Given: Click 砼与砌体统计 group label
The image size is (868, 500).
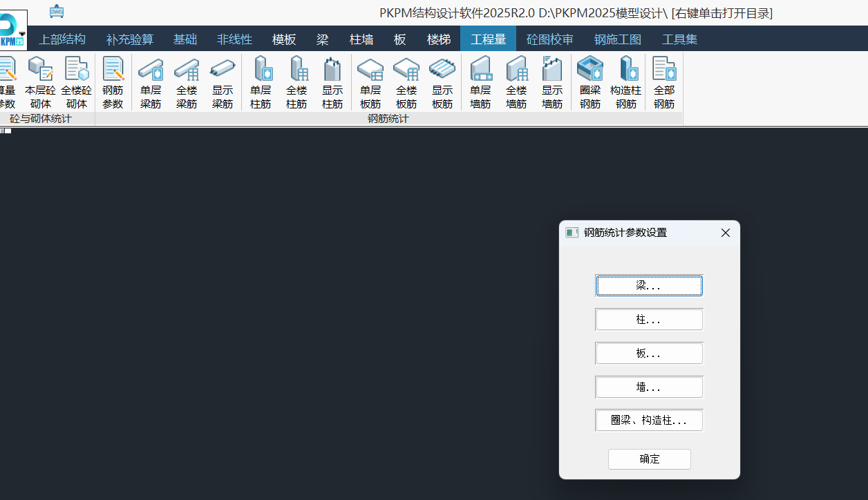Looking at the screenshot, I should coord(41,119).
